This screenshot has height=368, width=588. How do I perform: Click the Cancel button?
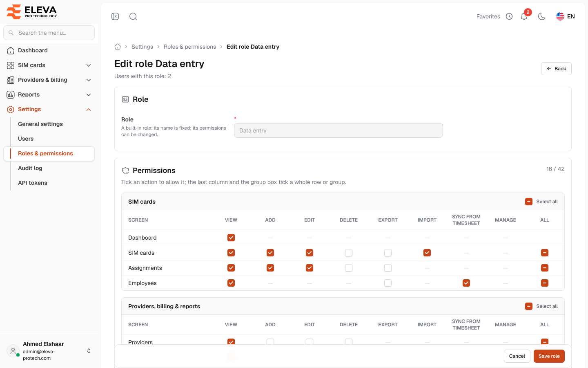tap(517, 356)
